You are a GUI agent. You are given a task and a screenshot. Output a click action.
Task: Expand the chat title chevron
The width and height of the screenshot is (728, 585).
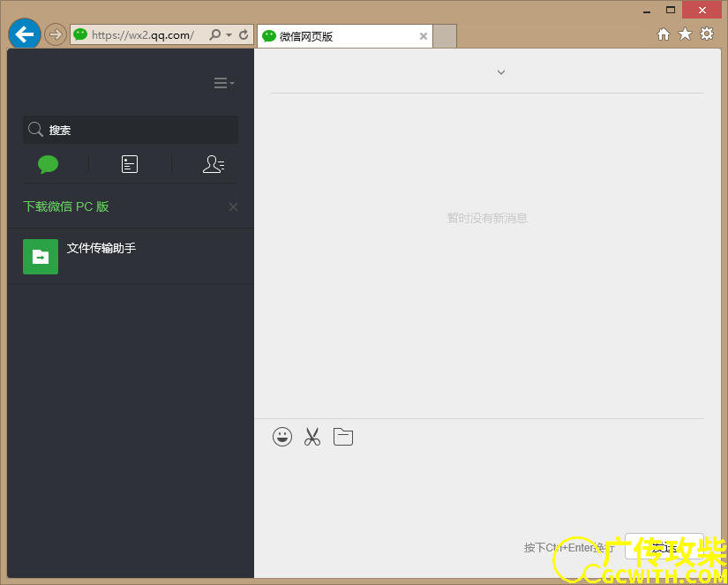click(x=501, y=72)
